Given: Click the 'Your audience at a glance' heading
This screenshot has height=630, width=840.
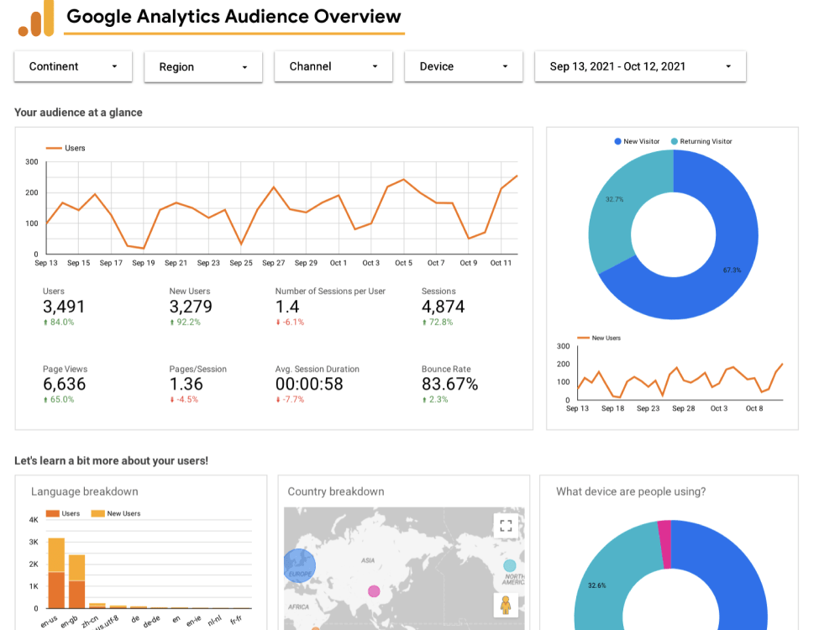Looking at the screenshot, I should [x=78, y=113].
